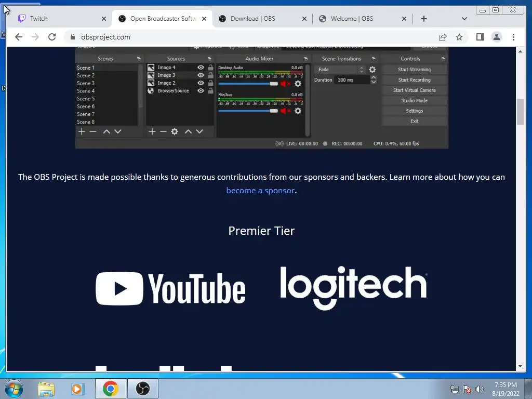Click the move source up arrow

(x=188, y=131)
